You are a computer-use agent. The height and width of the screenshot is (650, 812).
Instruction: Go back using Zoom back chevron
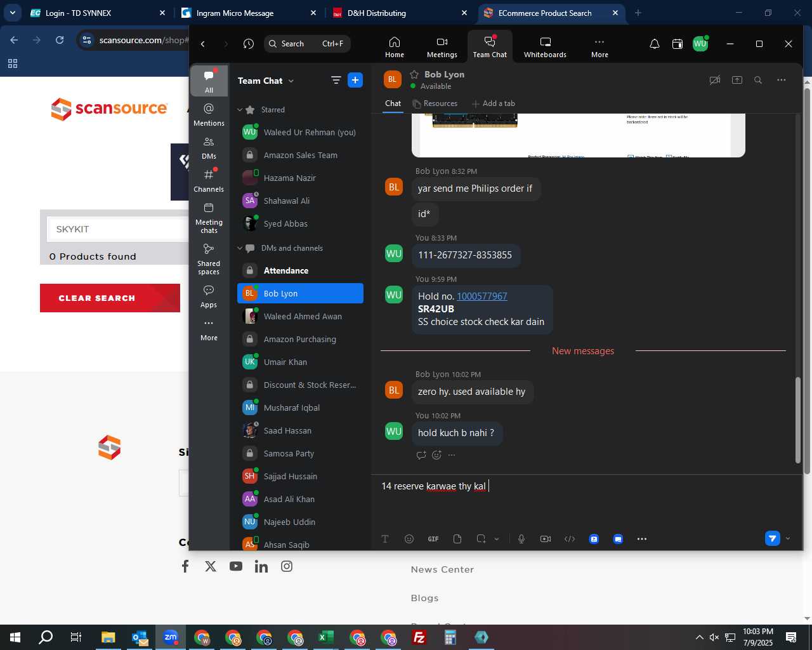coord(203,44)
